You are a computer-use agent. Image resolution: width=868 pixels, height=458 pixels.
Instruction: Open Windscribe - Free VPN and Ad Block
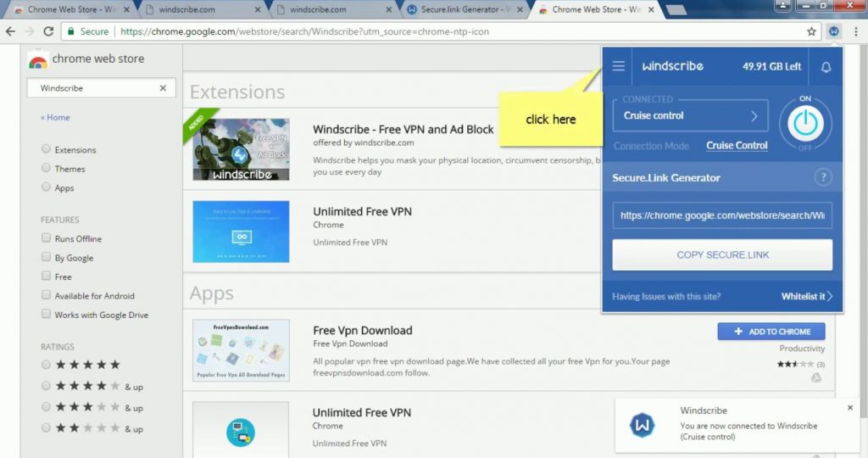[403, 129]
